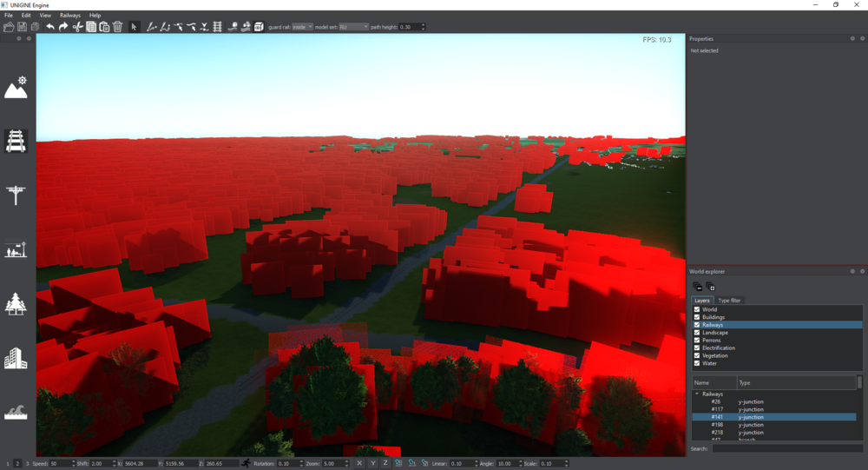Image resolution: width=868 pixels, height=470 pixels.
Task: Collapse the Railways tree node
Action: [x=697, y=394]
